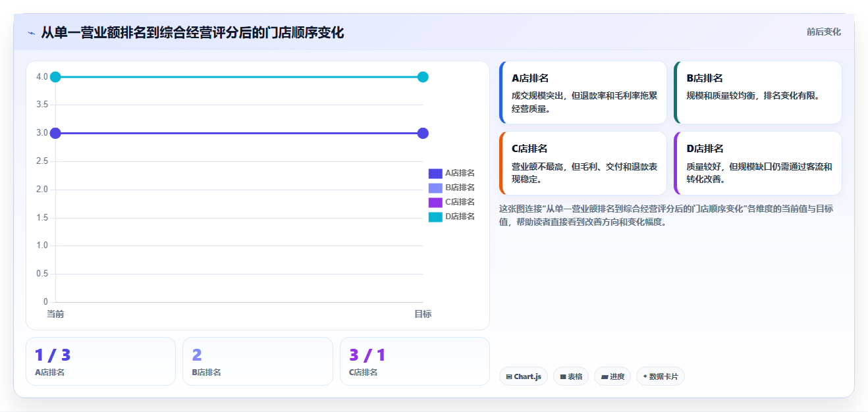The image size is (868, 412).
Task: Click the B店排名 legend label
Action: 460,188
